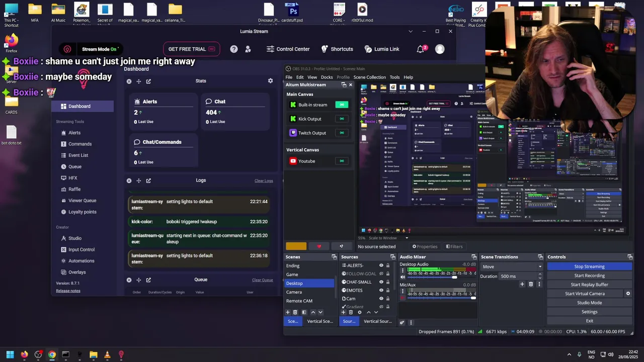Hide the CHAT-SMALL source
Image resolution: width=644 pixels, height=362 pixels.
(x=381, y=282)
